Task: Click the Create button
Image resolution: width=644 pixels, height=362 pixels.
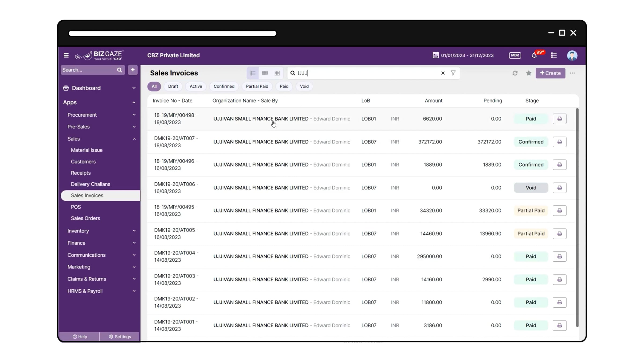Action: tap(550, 73)
